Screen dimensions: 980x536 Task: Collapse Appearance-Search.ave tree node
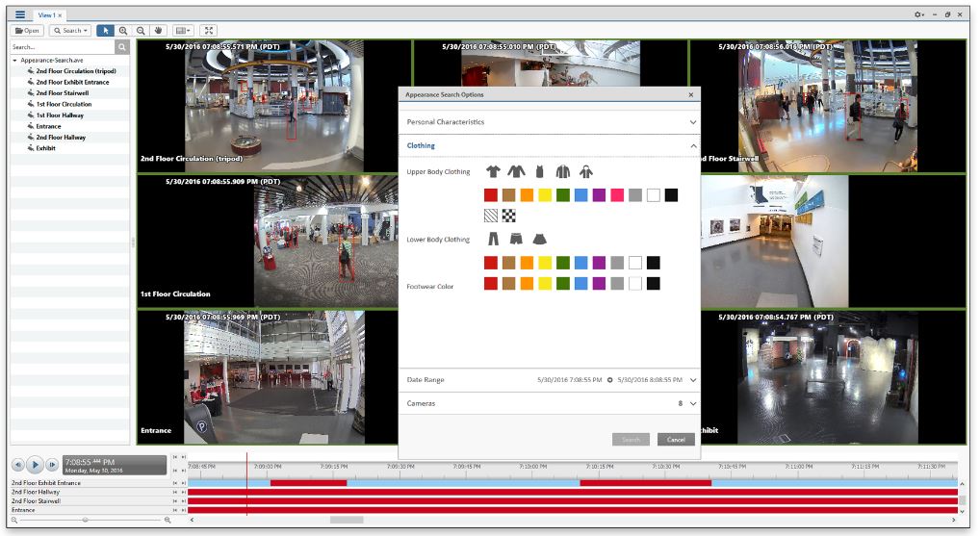click(x=15, y=61)
